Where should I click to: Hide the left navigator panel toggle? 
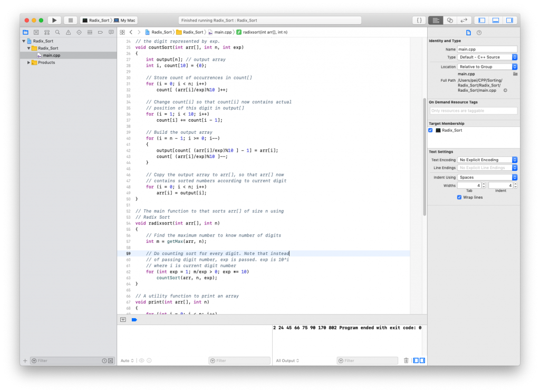[x=481, y=20]
